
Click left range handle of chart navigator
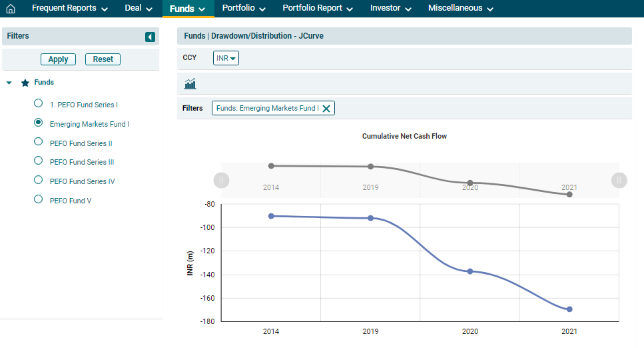(x=221, y=180)
